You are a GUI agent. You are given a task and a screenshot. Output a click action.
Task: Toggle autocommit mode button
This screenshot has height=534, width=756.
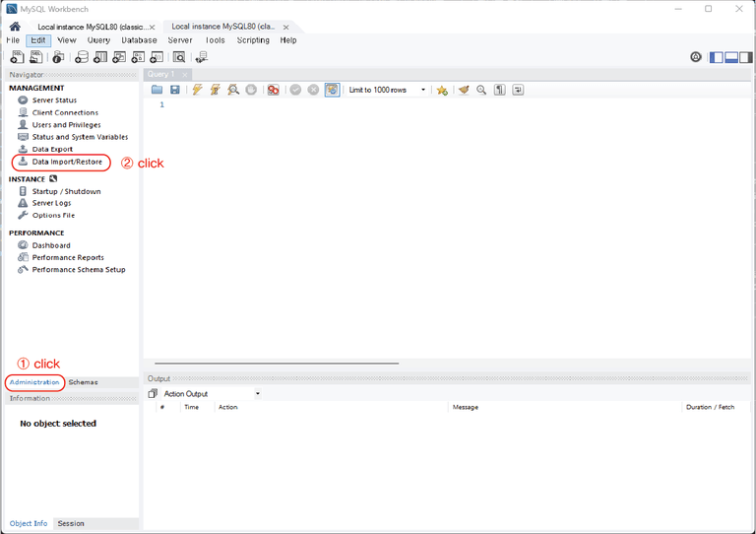click(332, 90)
